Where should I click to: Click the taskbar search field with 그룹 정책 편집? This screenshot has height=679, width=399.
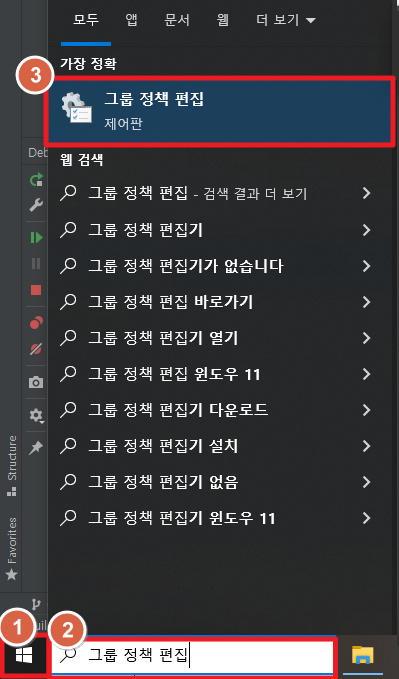click(x=193, y=656)
